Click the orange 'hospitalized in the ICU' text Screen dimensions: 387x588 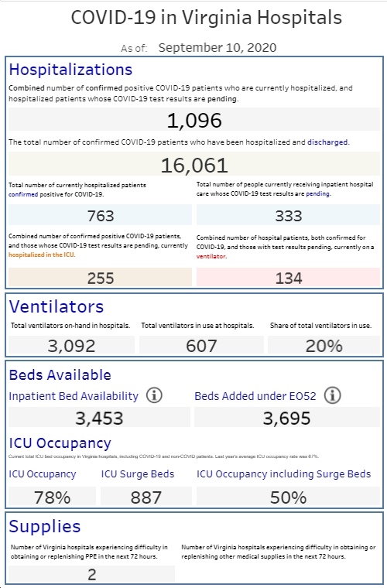[41, 255]
